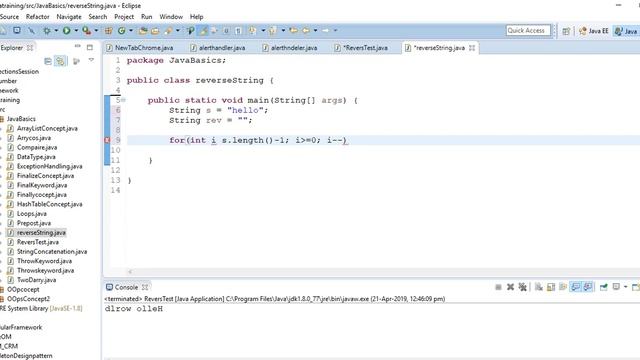Toggle Show Console When Standard Out Changes
This screenshot has width=640, height=360.
click(576, 287)
